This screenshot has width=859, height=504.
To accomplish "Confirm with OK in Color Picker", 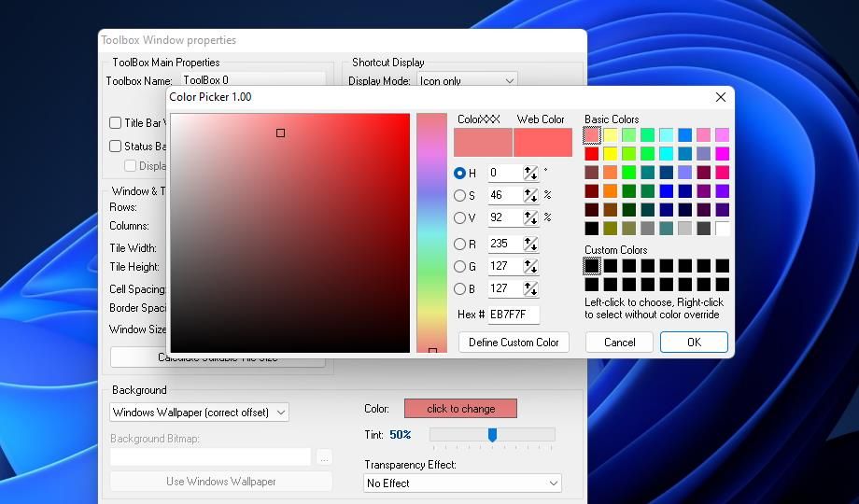I will tap(694, 343).
